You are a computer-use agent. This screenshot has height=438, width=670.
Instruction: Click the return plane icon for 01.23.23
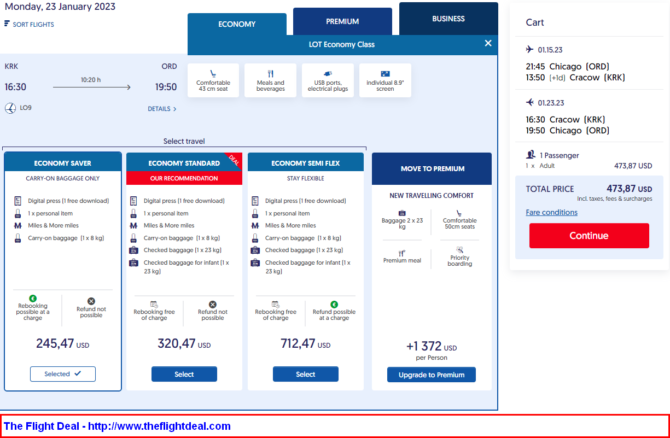click(x=530, y=102)
